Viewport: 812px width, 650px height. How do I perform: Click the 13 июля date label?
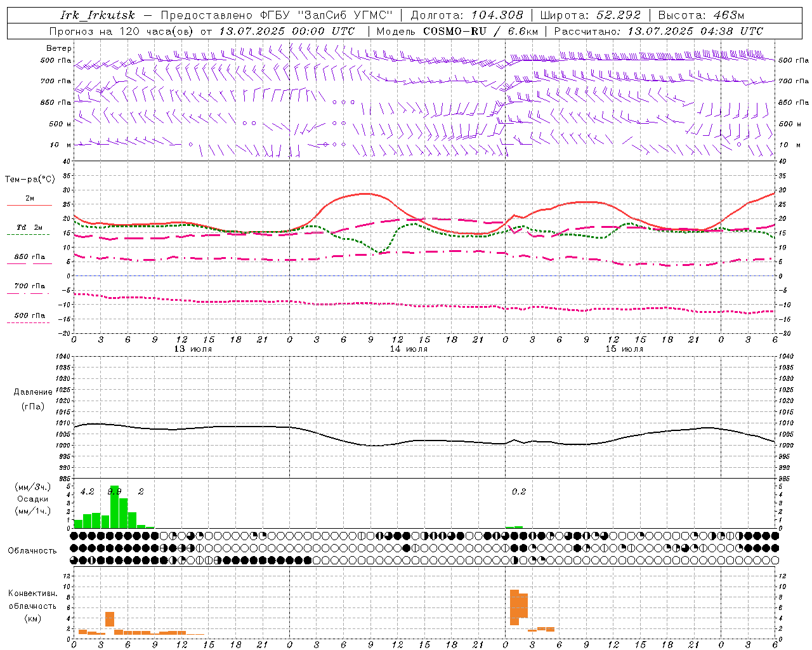point(193,349)
